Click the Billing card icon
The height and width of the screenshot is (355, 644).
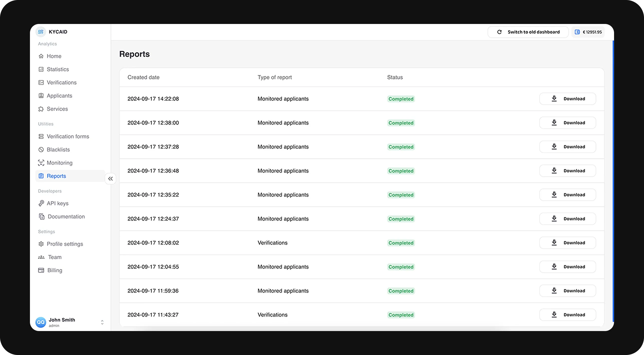coord(41,270)
